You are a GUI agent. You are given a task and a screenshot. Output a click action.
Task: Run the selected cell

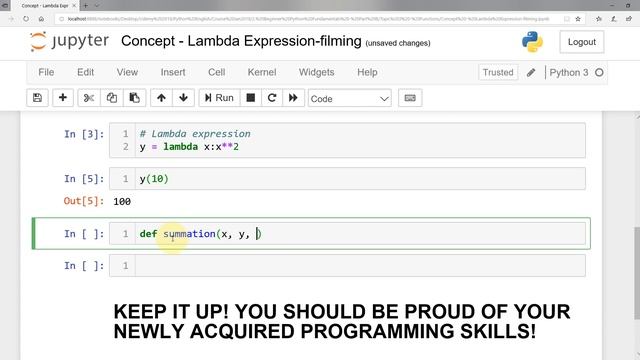(219, 98)
